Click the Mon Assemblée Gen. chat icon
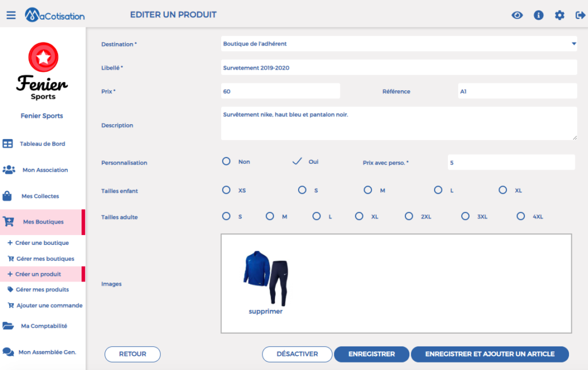 [x=8, y=352]
